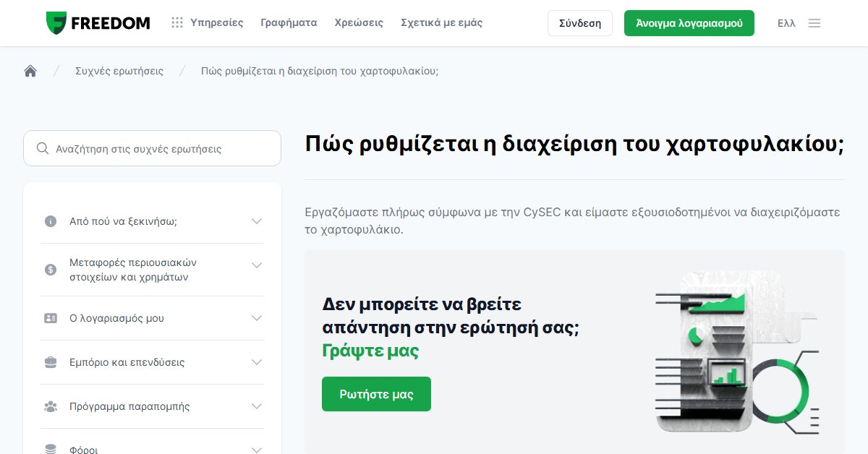The width and height of the screenshot is (868, 454).
Task: Go to home via breadcrumb house icon
Action: [30, 71]
